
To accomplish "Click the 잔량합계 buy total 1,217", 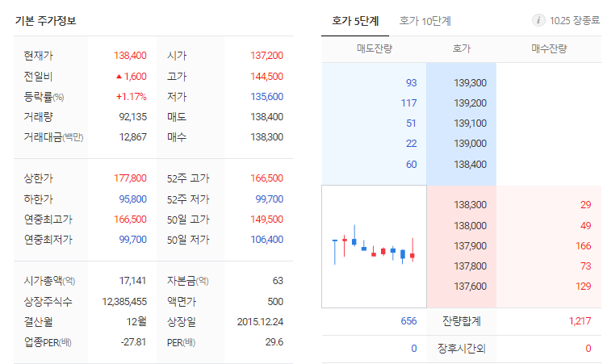I will pyautogui.click(x=580, y=321).
